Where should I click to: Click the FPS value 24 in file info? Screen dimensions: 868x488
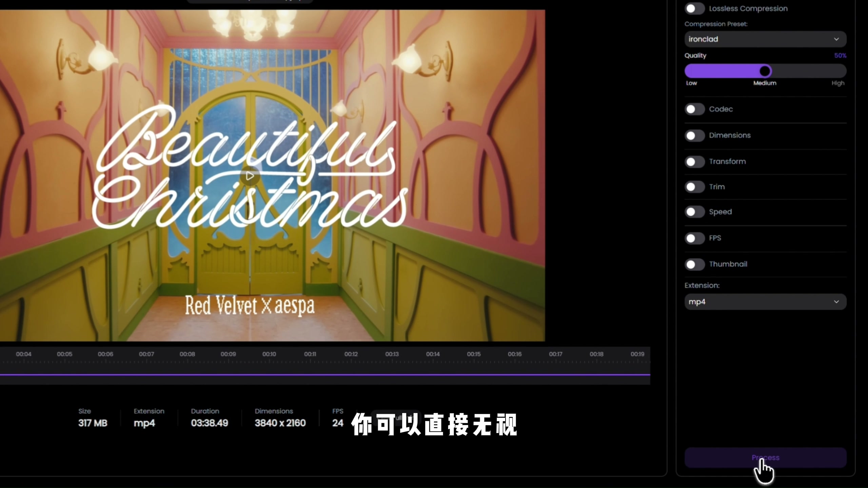[338, 423]
